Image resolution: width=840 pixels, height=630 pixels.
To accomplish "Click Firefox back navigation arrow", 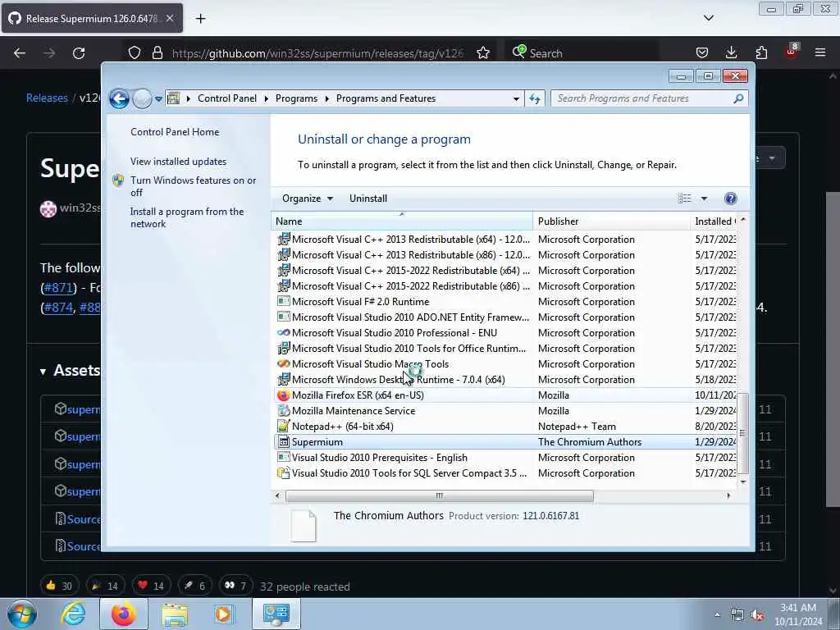I will coord(20,53).
